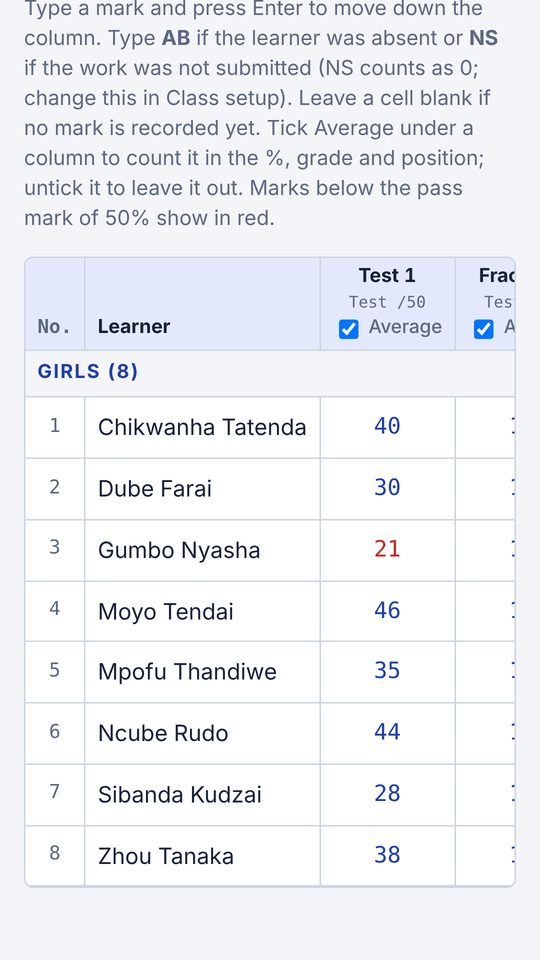Toggle the second column's Average checkbox
The image size is (540, 960).
pos(484,330)
